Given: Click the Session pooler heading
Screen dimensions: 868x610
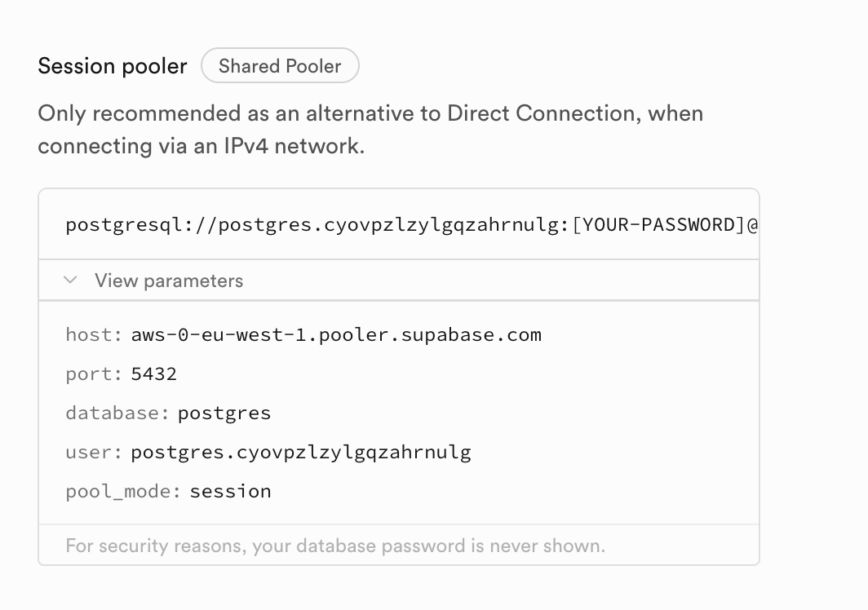Looking at the screenshot, I should click(x=113, y=66).
